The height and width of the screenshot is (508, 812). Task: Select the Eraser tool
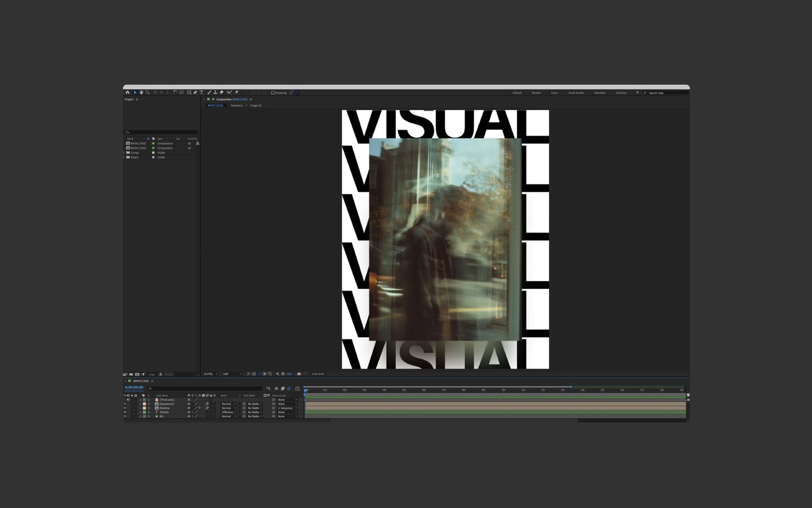click(x=221, y=93)
